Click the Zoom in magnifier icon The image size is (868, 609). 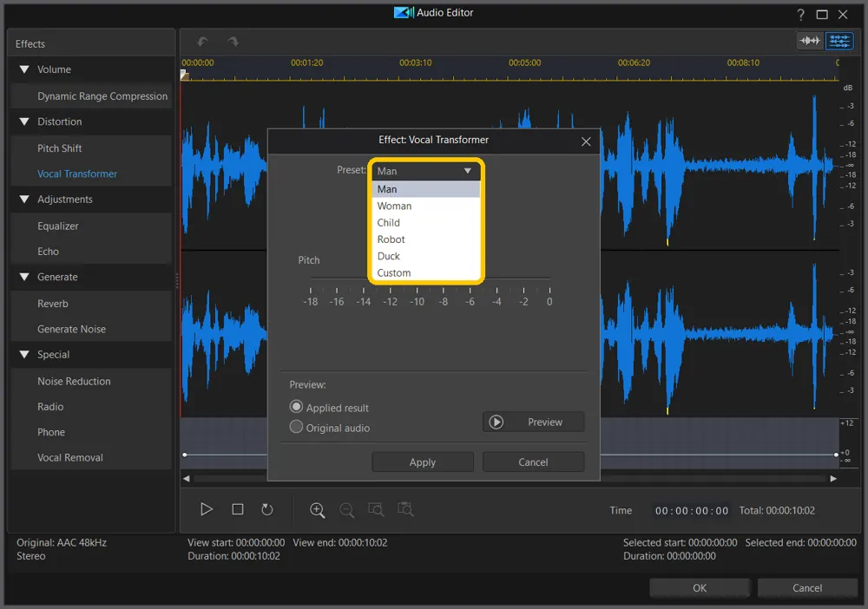pos(317,510)
